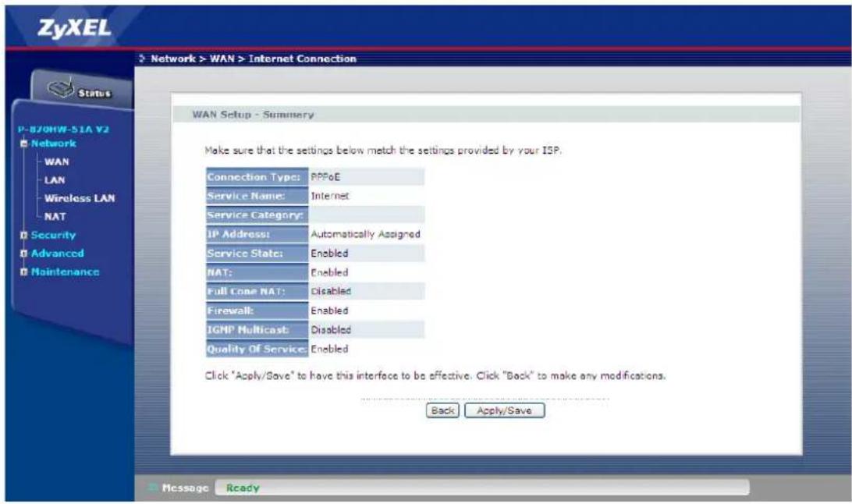Open NAT settings in sidebar

[x=55, y=217]
